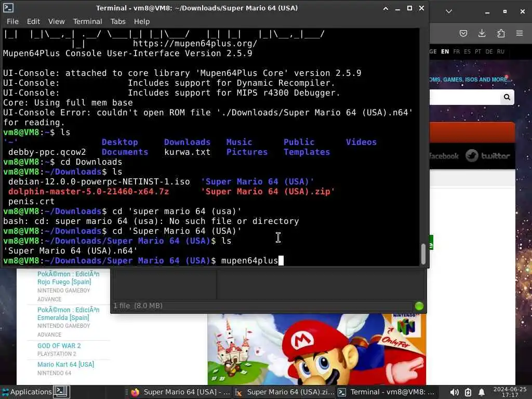Open the terminal window menu icon in title bar
Image resolution: width=532 pixels, height=399 pixels.
tap(8, 7)
